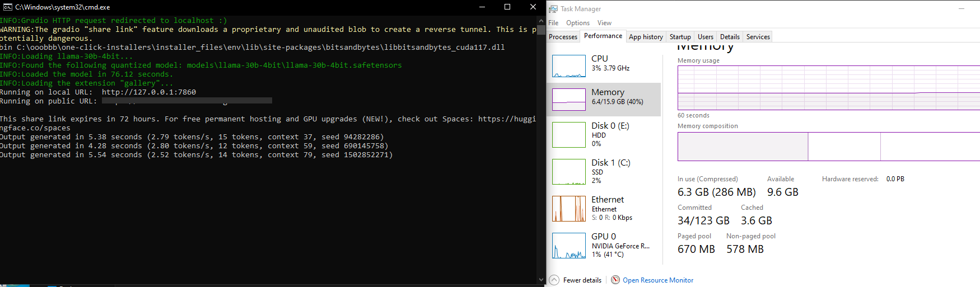
Task: Select the Disk 0 (E:) graph thumbnail
Action: pyautogui.click(x=569, y=135)
